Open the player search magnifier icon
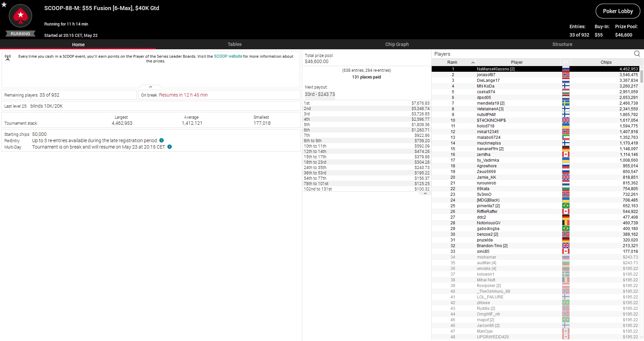This screenshot has width=644, height=341. pos(637,54)
